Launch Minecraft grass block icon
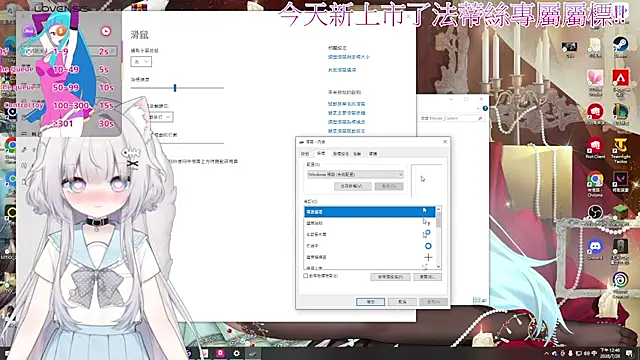This screenshot has height=360, width=640. (620, 213)
